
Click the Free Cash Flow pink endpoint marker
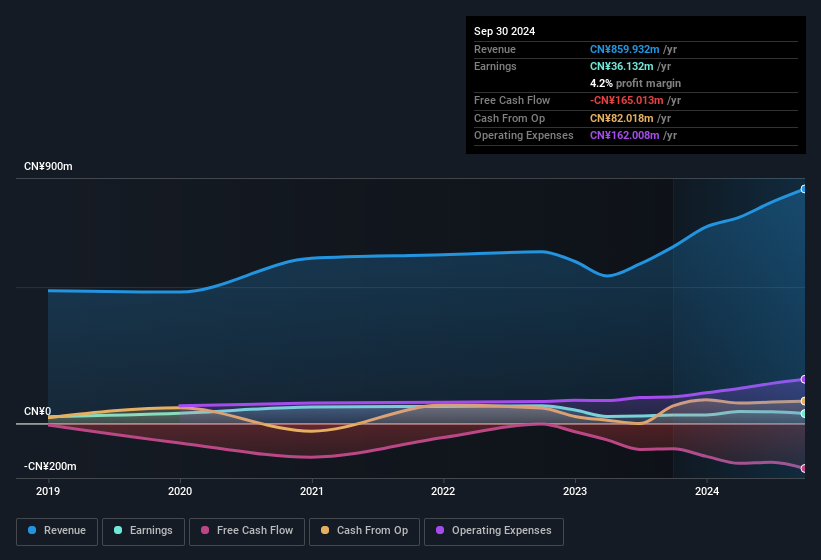[x=804, y=468]
